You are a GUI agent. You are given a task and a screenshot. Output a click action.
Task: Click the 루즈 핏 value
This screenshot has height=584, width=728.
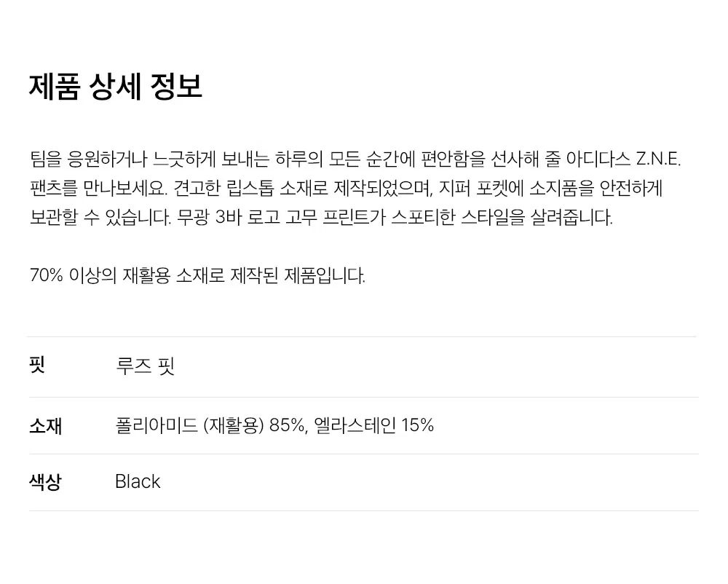[145, 366]
